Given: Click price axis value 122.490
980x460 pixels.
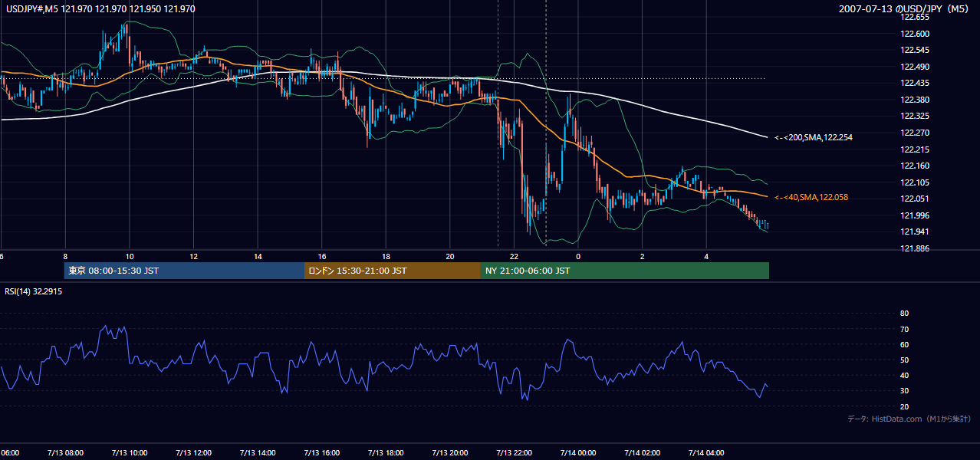Looking at the screenshot, I should pos(916,67).
